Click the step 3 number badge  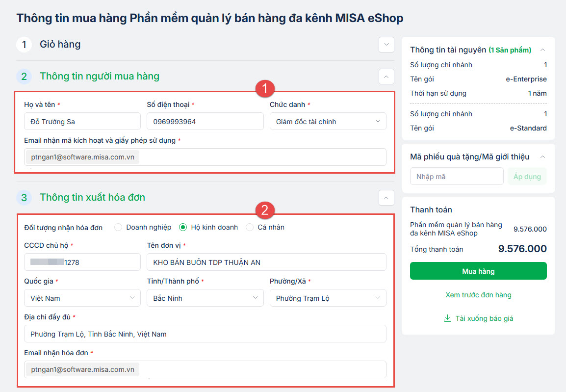(24, 197)
